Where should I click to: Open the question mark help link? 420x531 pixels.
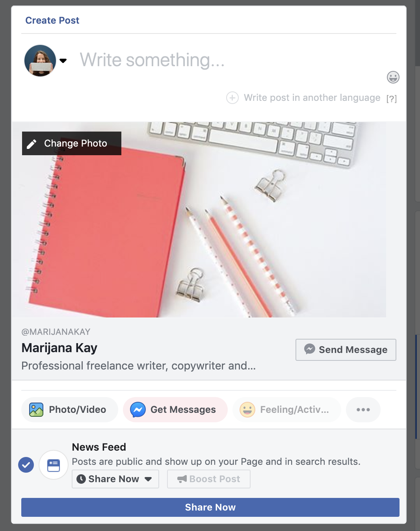[392, 98]
